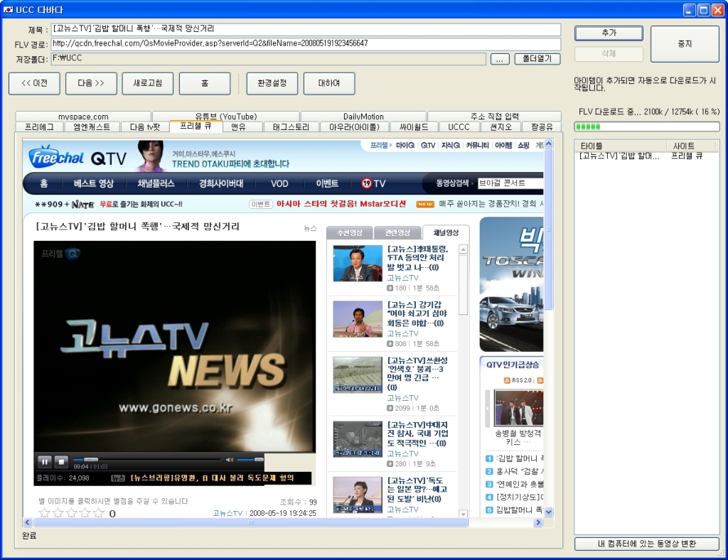The width and height of the screenshot is (728, 560).
Task: Click the FLV 경로 URL field
Action: click(306, 43)
